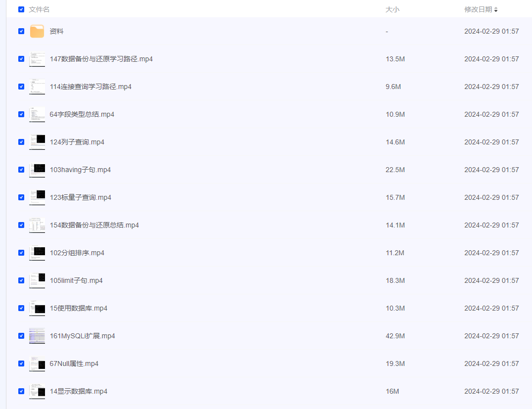Uncheck the 103having子句.mp4 checkbox

coord(21,170)
